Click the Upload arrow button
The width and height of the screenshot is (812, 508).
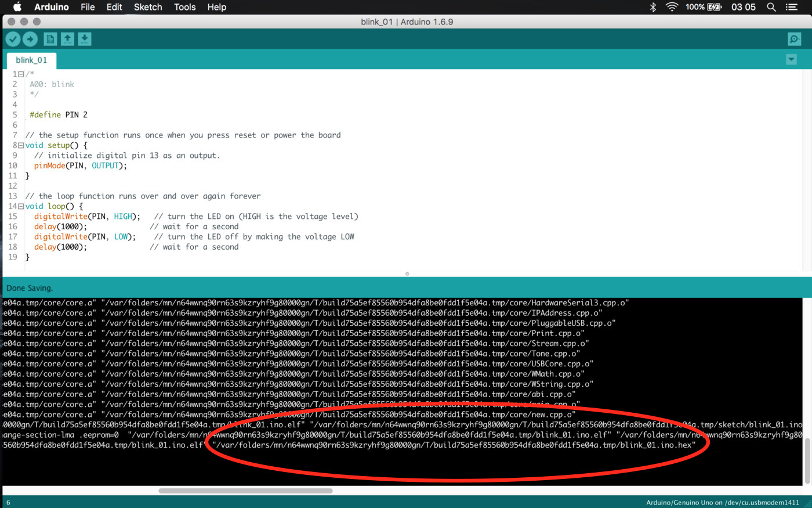[30, 39]
